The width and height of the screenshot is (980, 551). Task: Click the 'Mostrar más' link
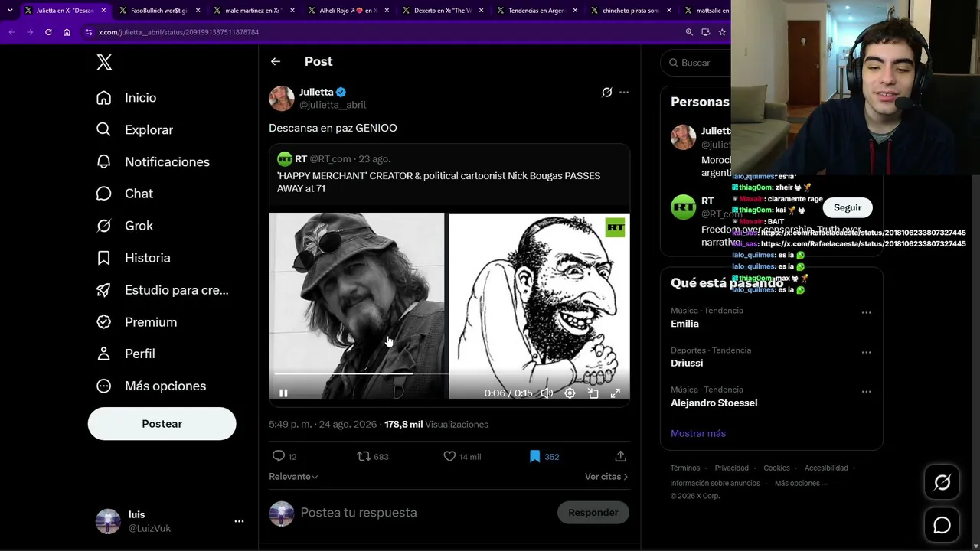pyautogui.click(x=698, y=433)
